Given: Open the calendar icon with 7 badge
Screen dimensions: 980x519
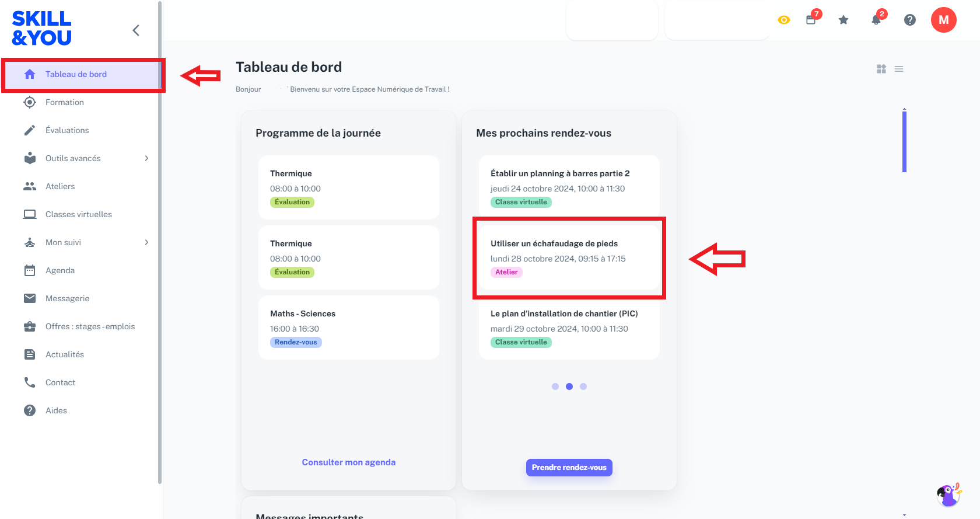Looking at the screenshot, I should [811, 19].
